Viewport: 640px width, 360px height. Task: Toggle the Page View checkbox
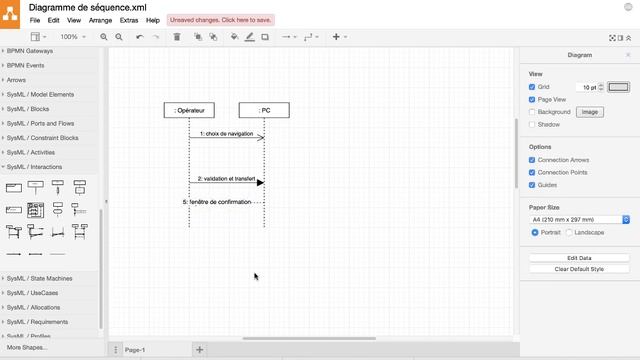pos(532,100)
